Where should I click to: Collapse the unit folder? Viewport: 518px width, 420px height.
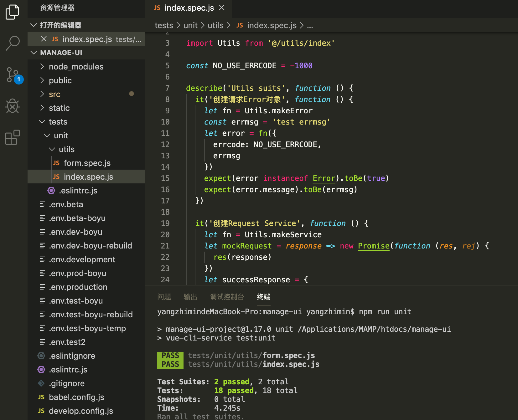coord(47,135)
